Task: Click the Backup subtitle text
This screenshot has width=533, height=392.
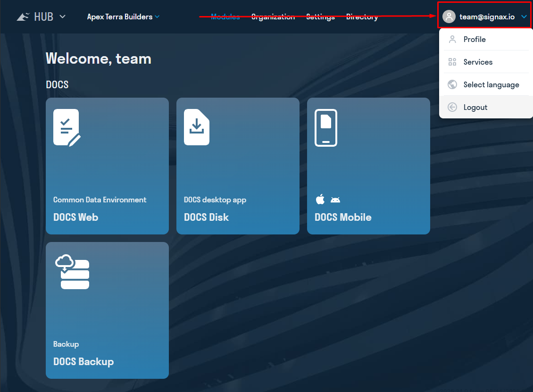Action: pos(66,344)
